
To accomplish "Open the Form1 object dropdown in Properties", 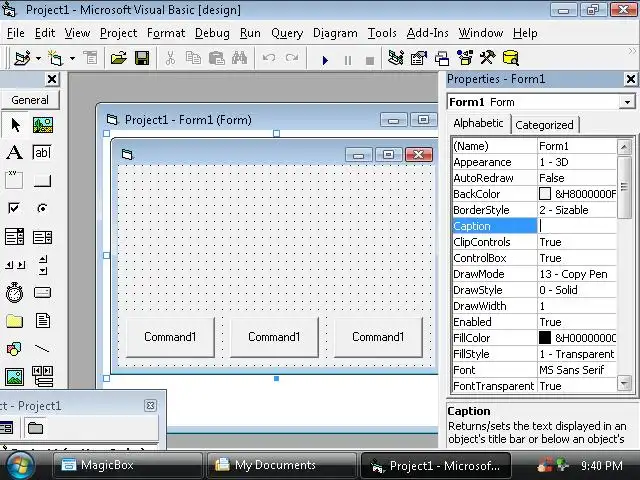I will (627, 102).
